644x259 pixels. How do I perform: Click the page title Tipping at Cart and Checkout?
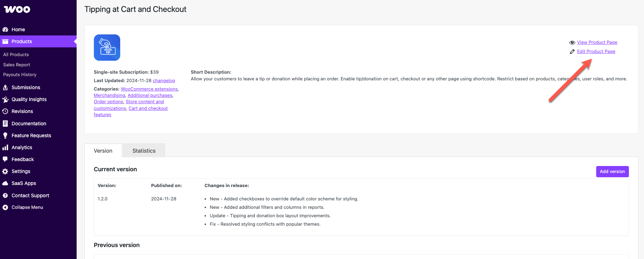tap(135, 9)
